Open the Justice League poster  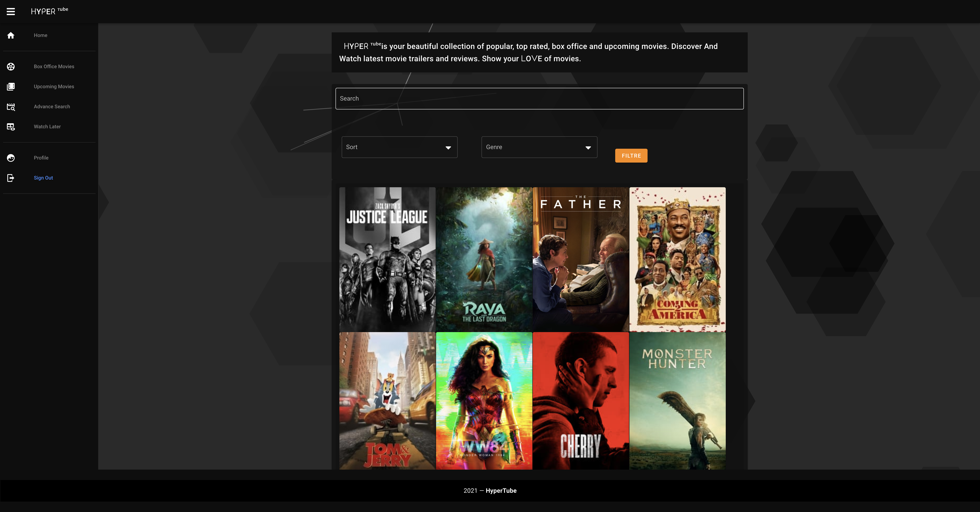click(387, 259)
